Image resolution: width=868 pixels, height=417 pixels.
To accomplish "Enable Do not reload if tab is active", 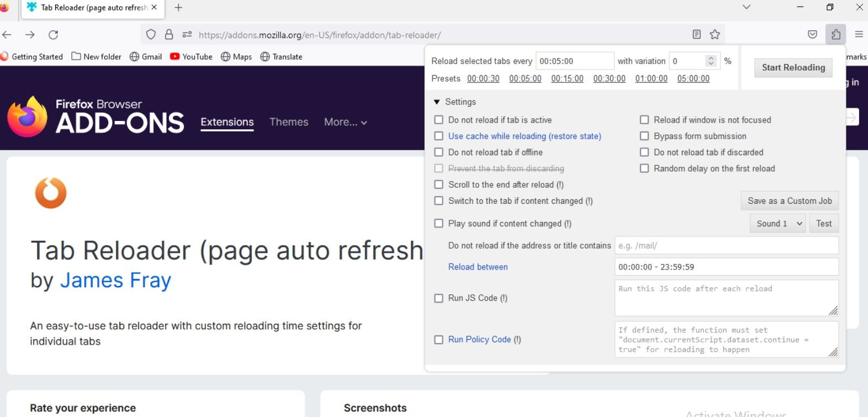I will (438, 120).
